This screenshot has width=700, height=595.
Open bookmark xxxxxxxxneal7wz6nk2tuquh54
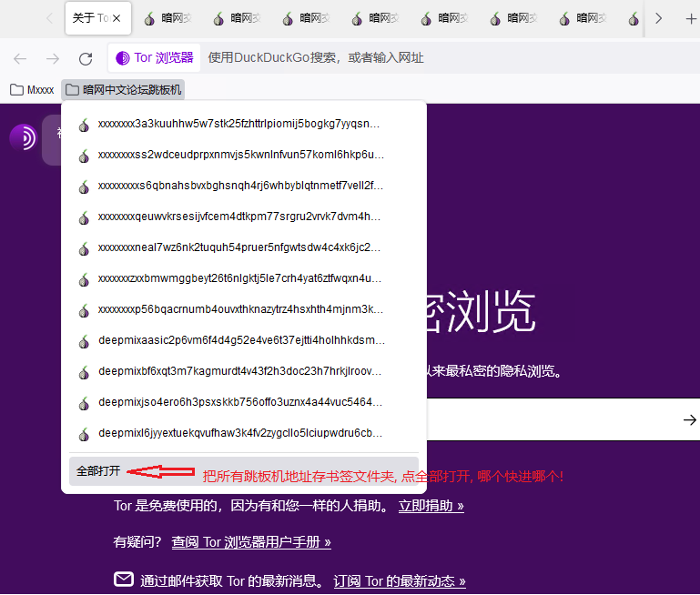coord(244,247)
